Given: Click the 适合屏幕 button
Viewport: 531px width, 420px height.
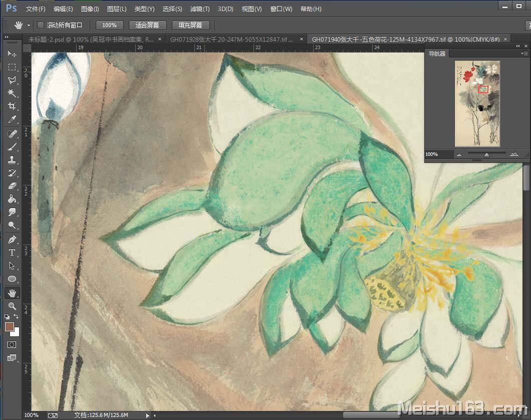Looking at the screenshot, I should pyautogui.click(x=148, y=26).
